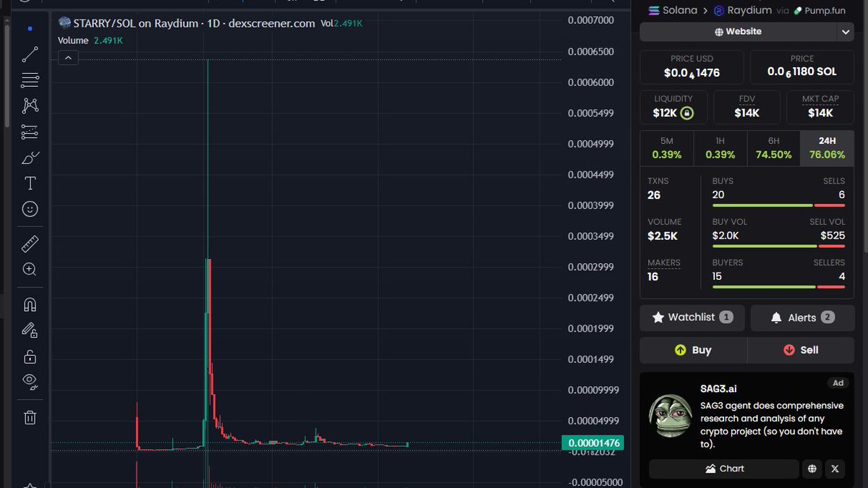Image resolution: width=868 pixels, height=488 pixels.
Task: Click the FDV $14K box
Action: 747,106
